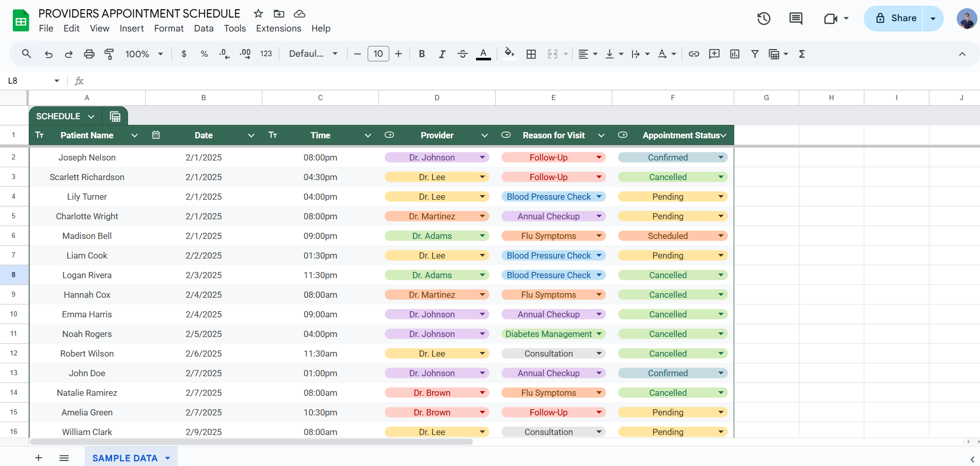
Task: Open the Data menu
Action: 204,28
